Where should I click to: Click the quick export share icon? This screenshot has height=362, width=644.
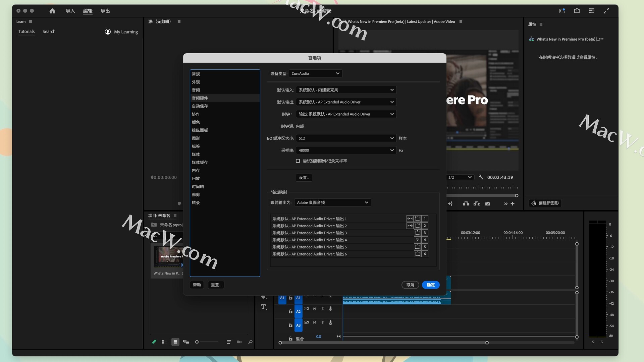pos(577,11)
